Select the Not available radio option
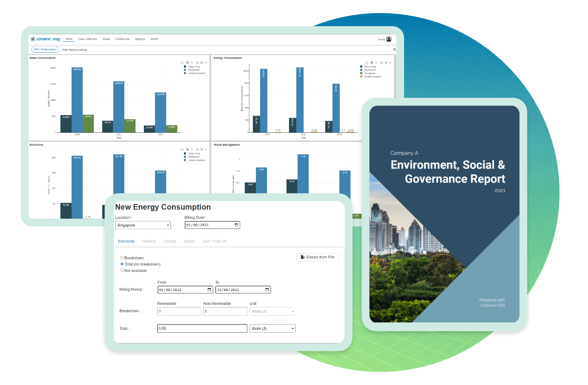The width and height of the screenshot is (588, 385). click(122, 271)
